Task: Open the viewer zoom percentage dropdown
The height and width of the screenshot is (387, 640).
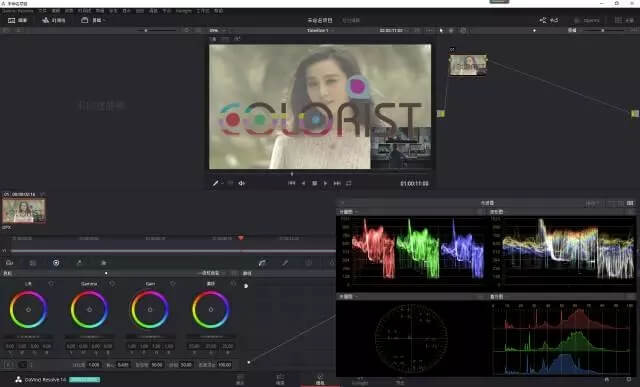Action: (x=218, y=30)
